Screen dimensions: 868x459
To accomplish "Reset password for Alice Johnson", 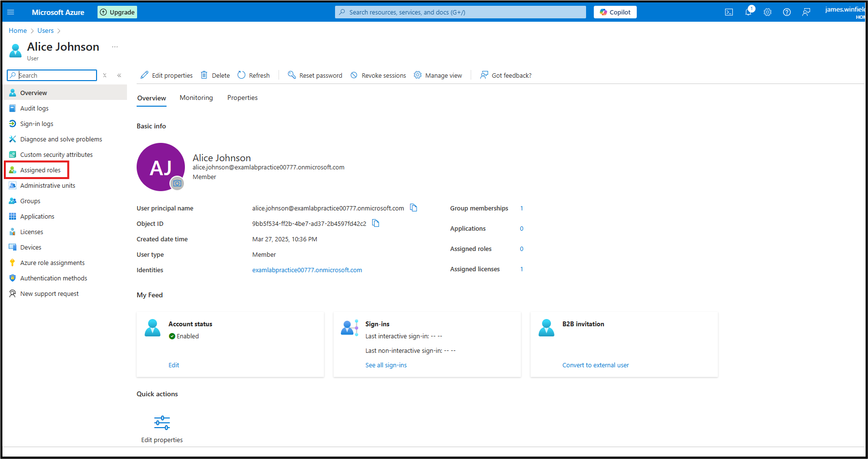I will coord(315,75).
